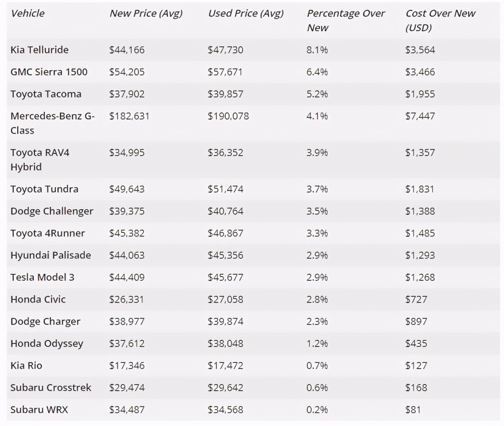Select the Toyota 4Runner cost $1,485

(420, 233)
